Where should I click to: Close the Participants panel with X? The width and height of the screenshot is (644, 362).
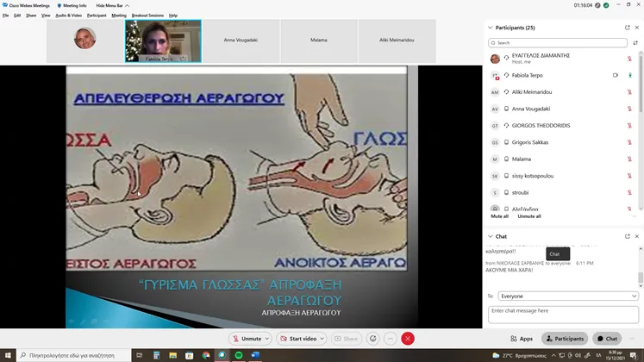tap(638, 28)
